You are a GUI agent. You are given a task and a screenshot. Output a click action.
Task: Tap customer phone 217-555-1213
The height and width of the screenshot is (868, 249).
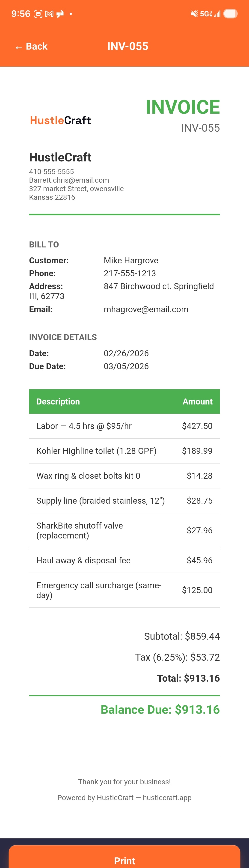point(130,273)
